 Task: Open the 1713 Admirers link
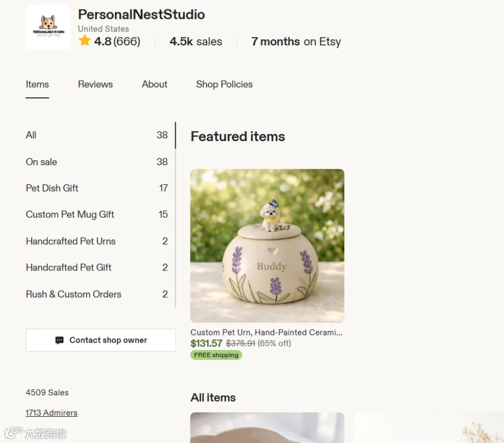(x=52, y=413)
